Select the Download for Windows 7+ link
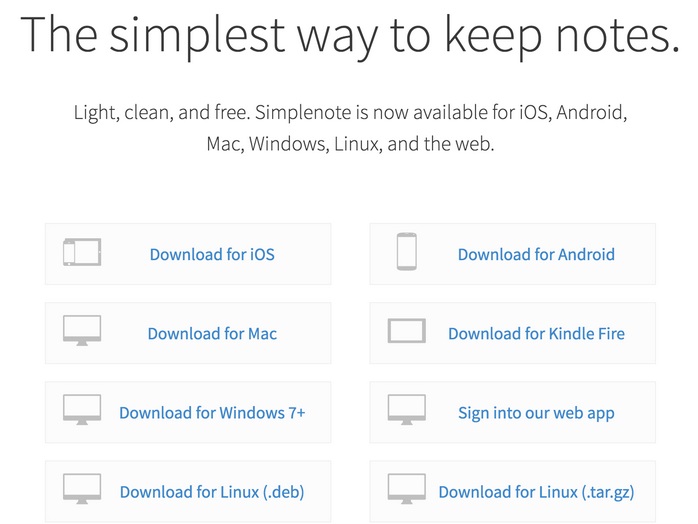698x524 pixels. tap(212, 413)
